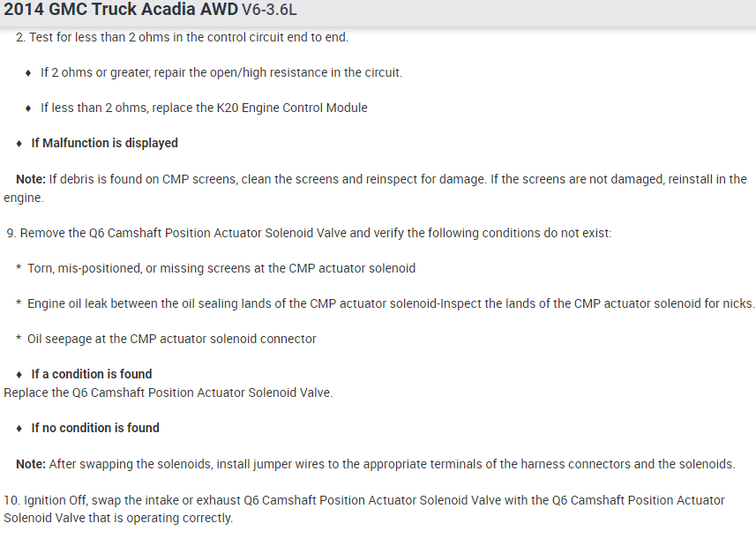This screenshot has height=546, width=756.
Task: Click 'Oil seepage at the CMP actuator' item
Action: 171,339
